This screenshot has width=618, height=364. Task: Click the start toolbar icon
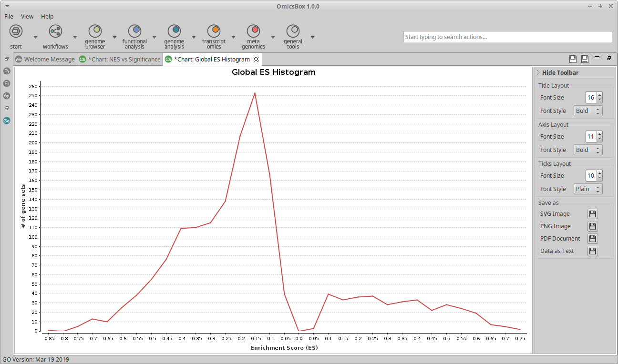point(16,31)
